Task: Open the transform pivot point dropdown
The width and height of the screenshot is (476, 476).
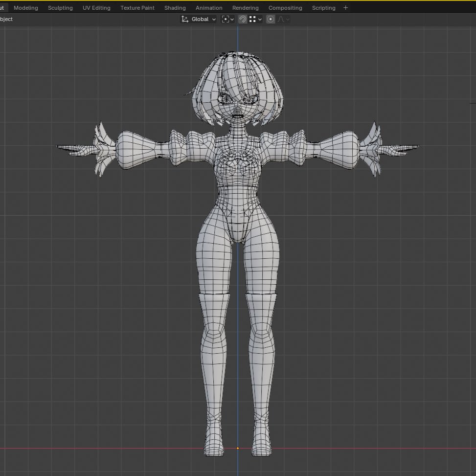Action: tap(227, 19)
